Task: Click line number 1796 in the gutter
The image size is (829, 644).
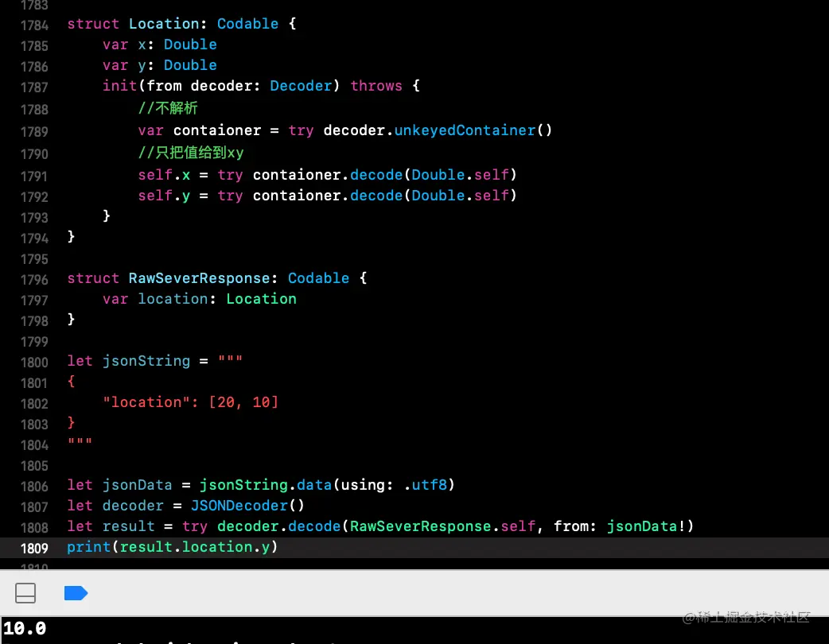Action: (34, 280)
